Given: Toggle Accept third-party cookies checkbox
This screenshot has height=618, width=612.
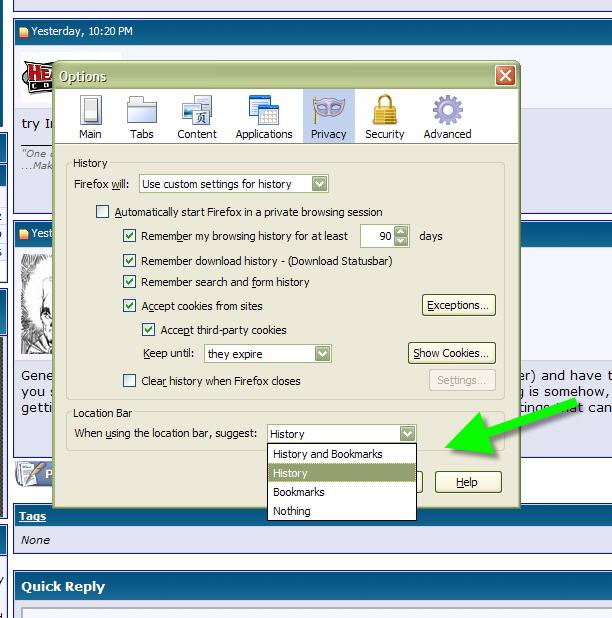Looking at the screenshot, I should tap(148, 329).
